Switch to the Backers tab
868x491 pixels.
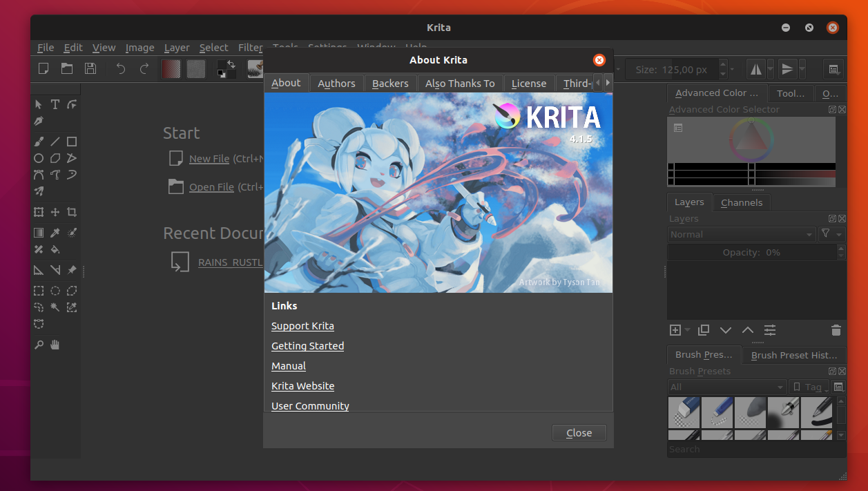click(390, 83)
